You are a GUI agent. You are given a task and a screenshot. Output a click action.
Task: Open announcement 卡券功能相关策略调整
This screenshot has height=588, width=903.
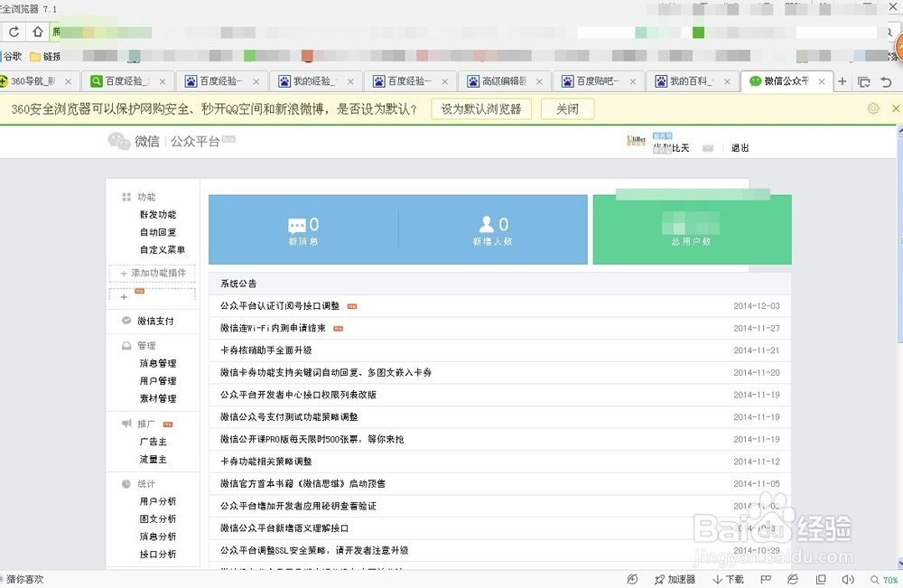pos(266,462)
